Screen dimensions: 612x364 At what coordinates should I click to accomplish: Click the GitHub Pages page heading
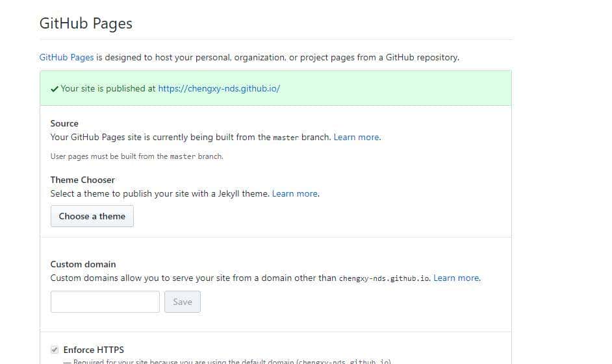[86, 23]
